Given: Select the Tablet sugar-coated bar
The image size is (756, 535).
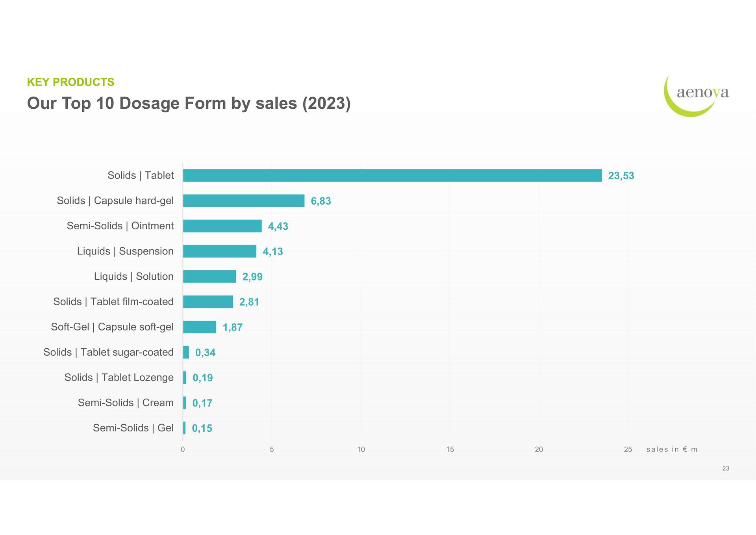Looking at the screenshot, I should click(186, 352).
